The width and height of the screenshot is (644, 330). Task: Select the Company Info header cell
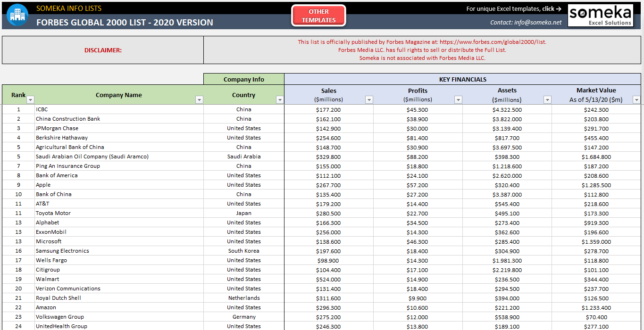pos(244,79)
